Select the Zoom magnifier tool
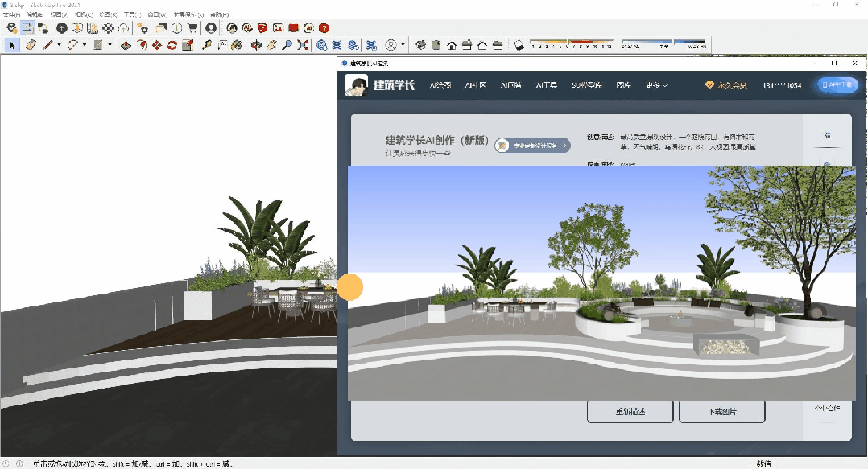This screenshot has width=868, height=469. 287,45
